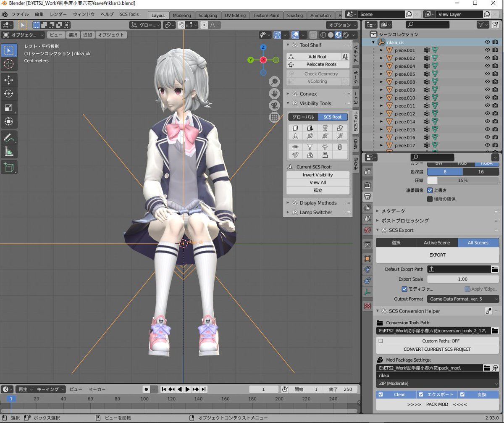The width and height of the screenshot is (504, 423).
Task: Click the Export Scale value field
Action: [463, 279]
